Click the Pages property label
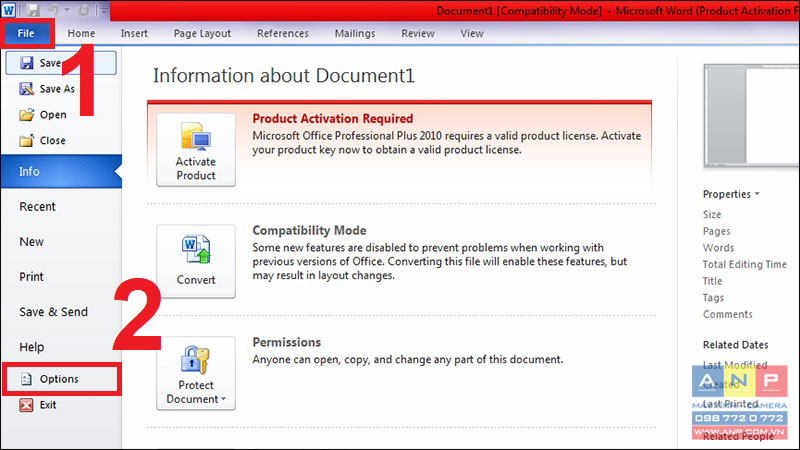This screenshot has height=450, width=800. [x=716, y=231]
